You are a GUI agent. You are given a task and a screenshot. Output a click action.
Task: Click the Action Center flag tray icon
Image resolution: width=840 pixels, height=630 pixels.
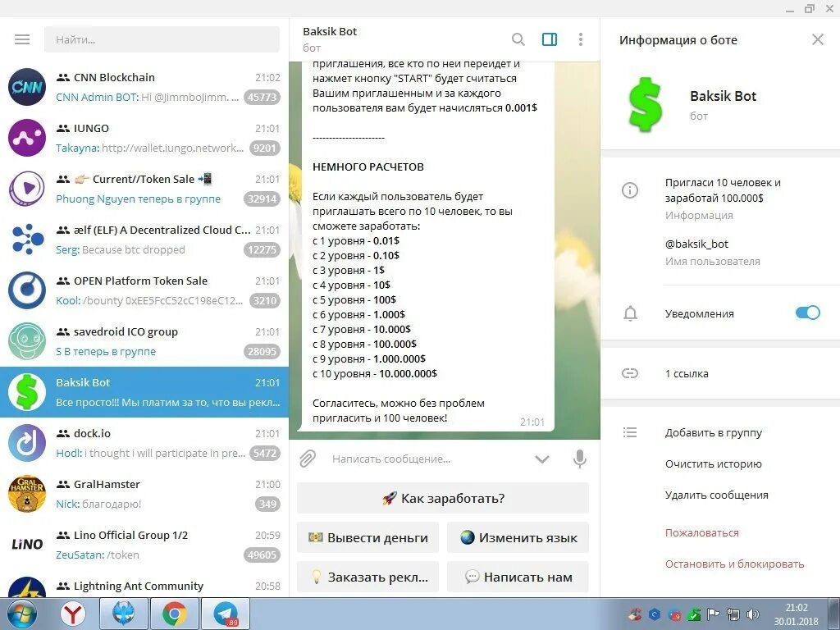click(713, 614)
